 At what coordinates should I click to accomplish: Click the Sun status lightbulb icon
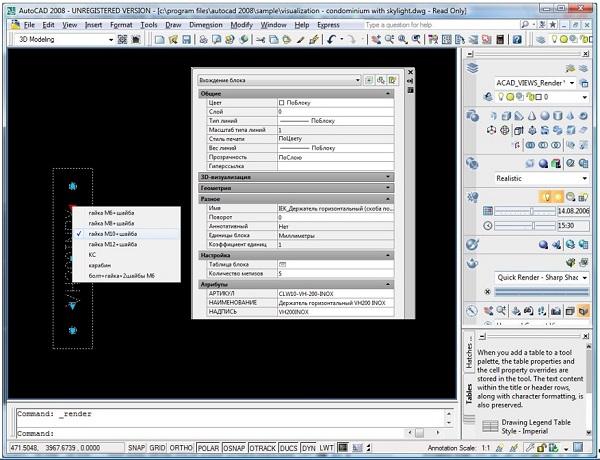tap(547, 197)
